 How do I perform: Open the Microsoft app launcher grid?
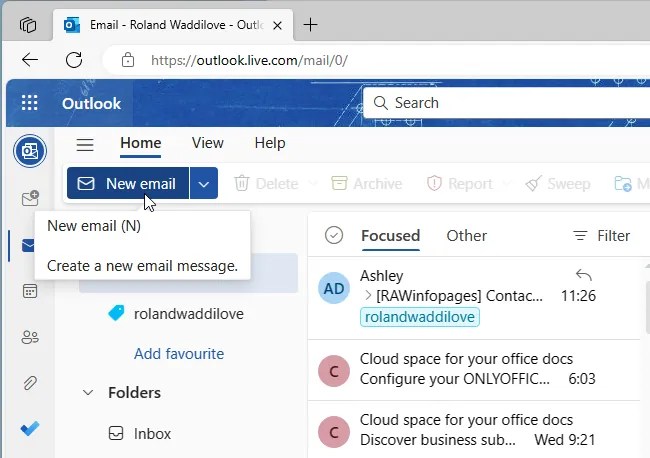[x=29, y=103]
